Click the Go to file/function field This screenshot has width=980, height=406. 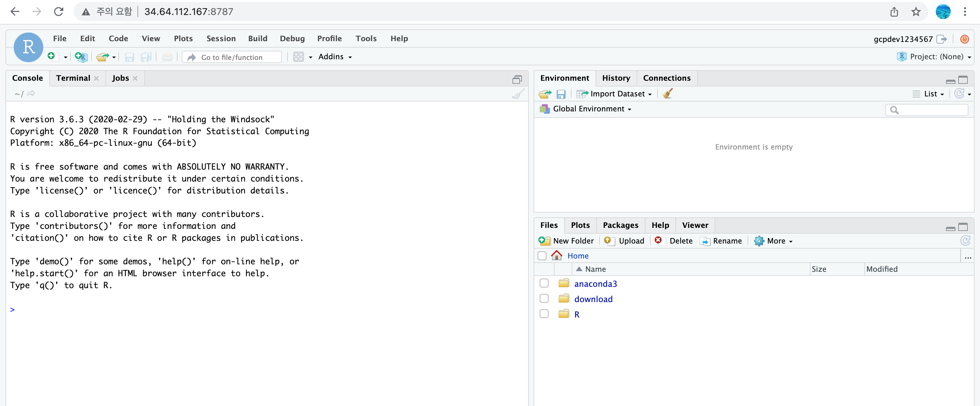pyautogui.click(x=232, y=57)
